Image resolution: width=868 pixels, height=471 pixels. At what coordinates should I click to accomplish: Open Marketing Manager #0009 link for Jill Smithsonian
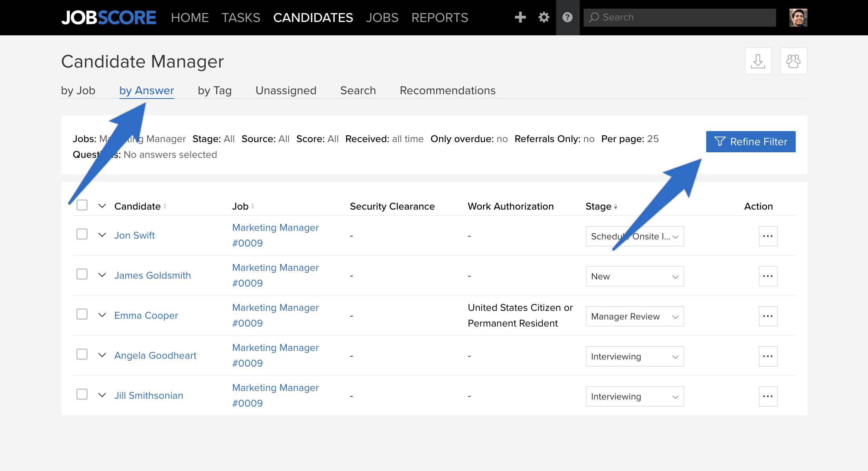tap(275, 396)
